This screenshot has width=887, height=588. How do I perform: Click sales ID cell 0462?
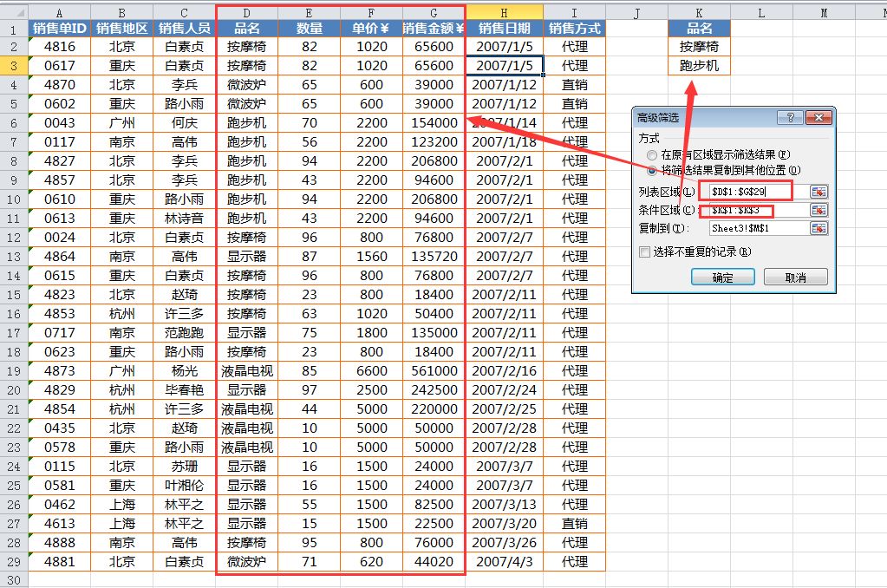pos(60,504)
